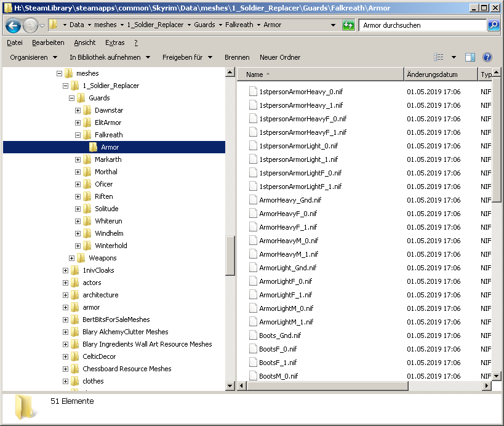Select the ArmorHeavy_Gnd.nif file icon

[252, 200]
